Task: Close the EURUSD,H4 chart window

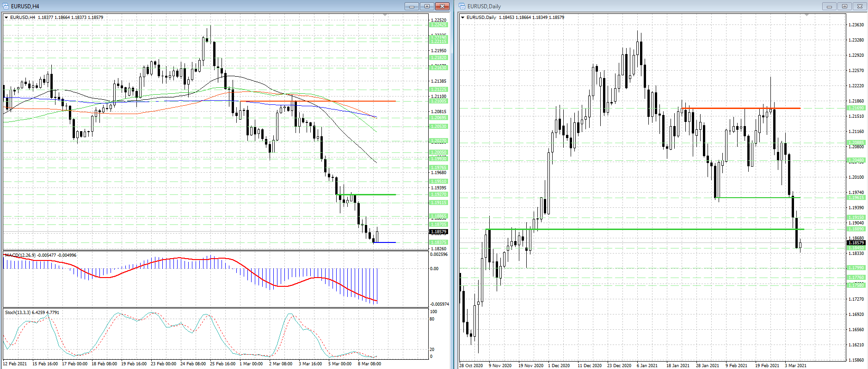Action: click(442, 6)
